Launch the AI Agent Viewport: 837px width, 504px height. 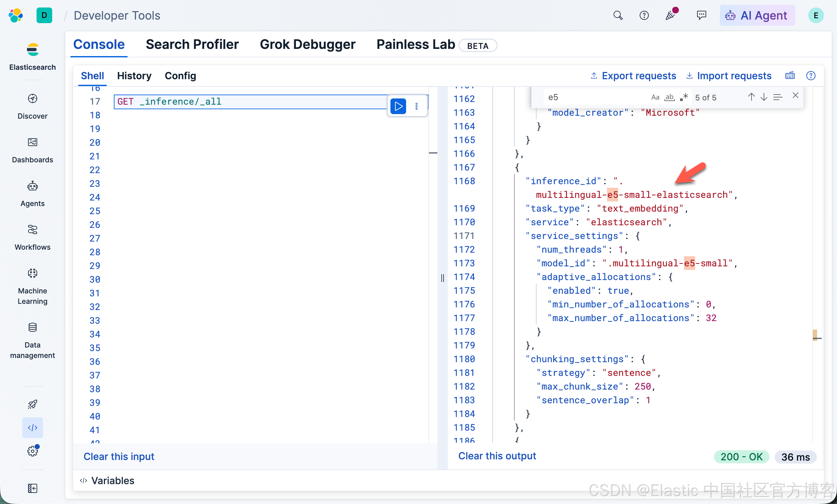click(x=757, y=15)
